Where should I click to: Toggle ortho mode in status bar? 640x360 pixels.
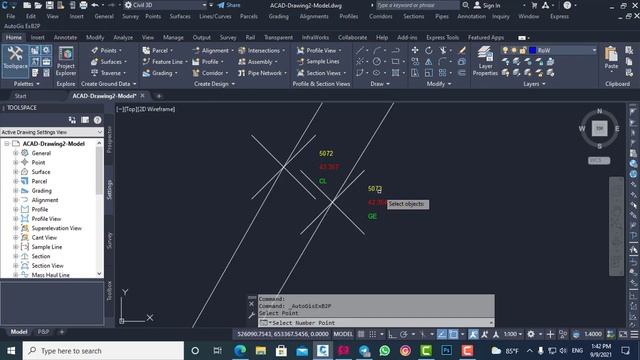[392, 334]
